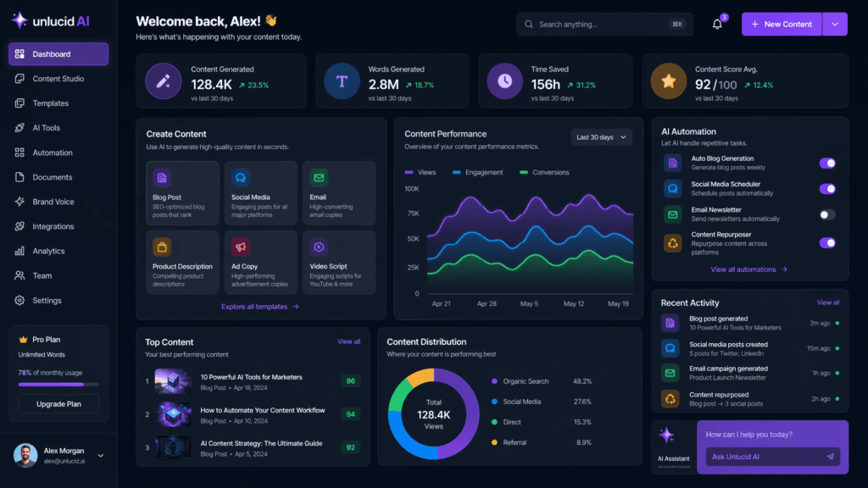Open the 10 Powerful AI Tools thumbnail
Screen dimensions: 868x488
[x=173, y=381]
